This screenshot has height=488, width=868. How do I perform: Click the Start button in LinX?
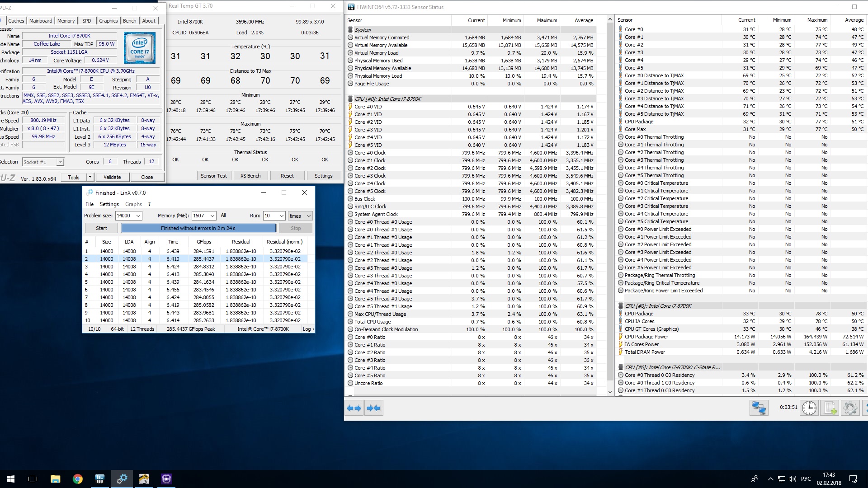101,228
